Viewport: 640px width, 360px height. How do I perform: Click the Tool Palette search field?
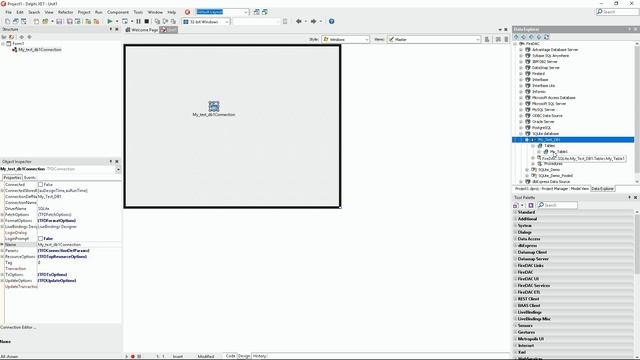[558, 205]
